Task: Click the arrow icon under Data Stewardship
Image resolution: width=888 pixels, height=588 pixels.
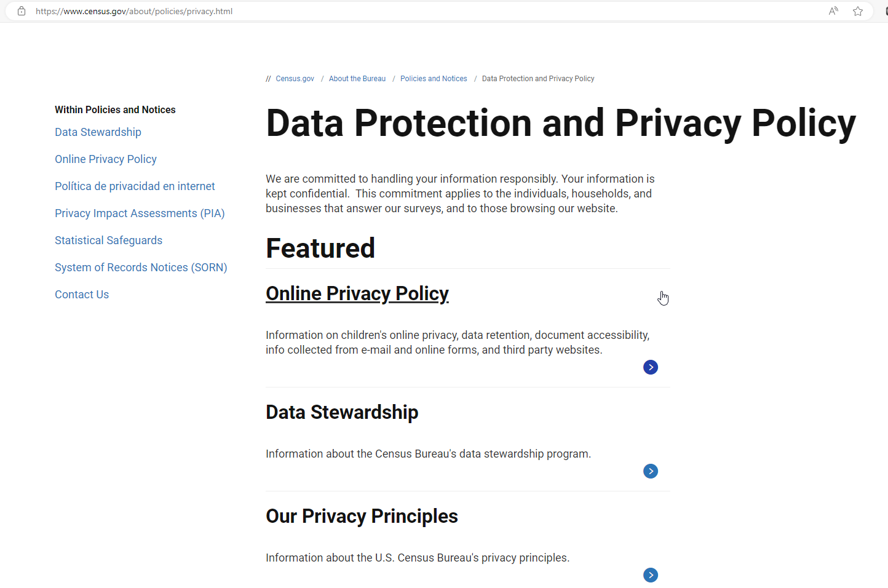Action: (x=650, y=471)
